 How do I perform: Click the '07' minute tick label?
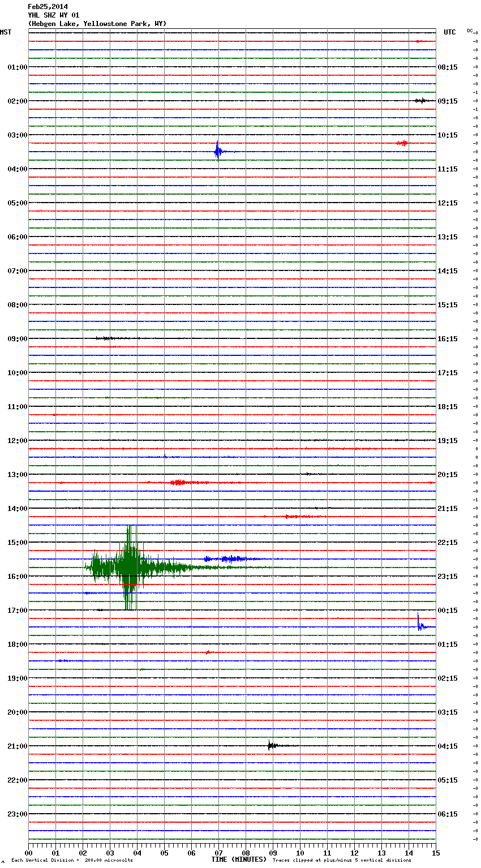click(219, 853)
